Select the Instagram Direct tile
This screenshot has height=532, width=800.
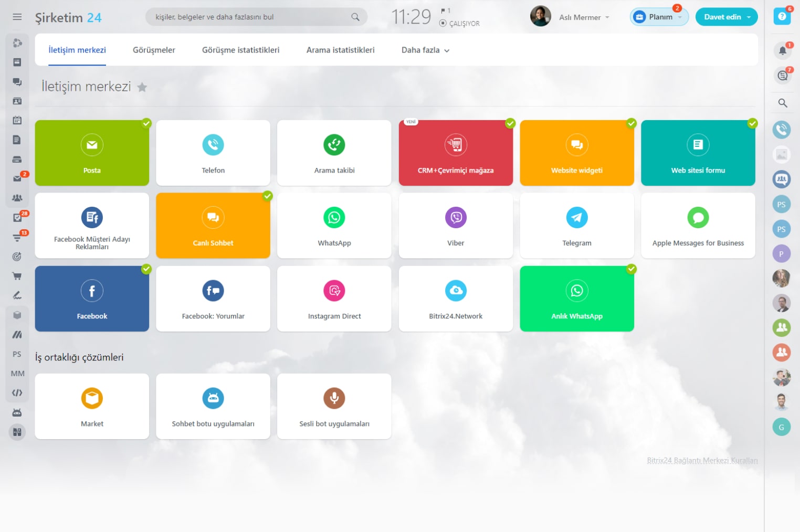point(334,299)
